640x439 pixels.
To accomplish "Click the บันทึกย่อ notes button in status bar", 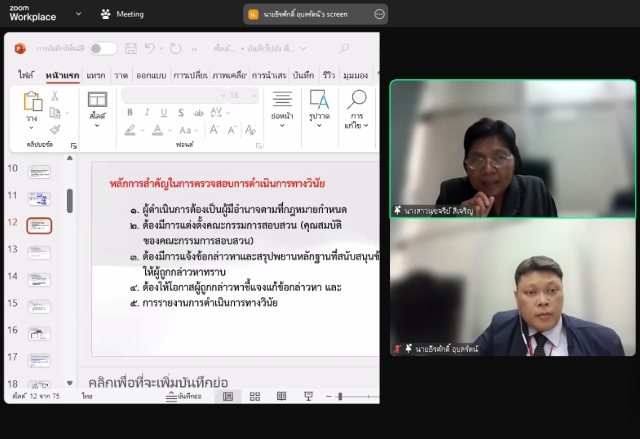I will click(184, 396).
